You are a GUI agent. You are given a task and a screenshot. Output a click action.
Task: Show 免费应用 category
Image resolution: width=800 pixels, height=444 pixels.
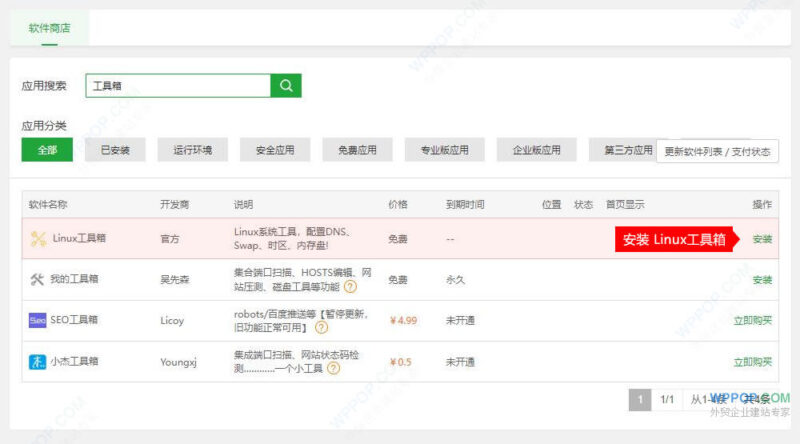(x=357, y=150)
